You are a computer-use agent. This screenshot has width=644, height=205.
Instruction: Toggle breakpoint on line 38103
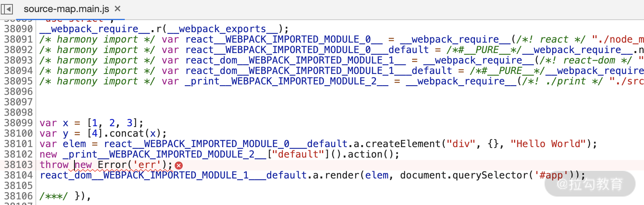click(x=18, y=165)
